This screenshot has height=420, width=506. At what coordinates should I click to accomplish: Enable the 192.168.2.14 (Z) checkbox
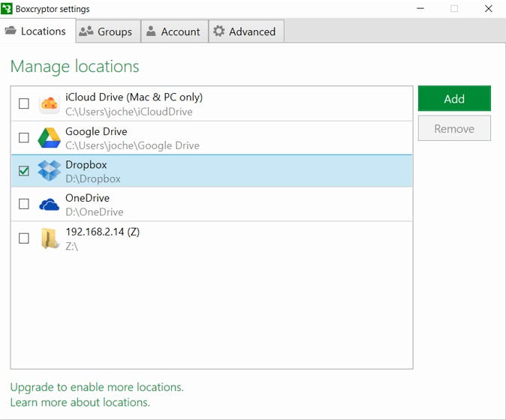[24, 238]
